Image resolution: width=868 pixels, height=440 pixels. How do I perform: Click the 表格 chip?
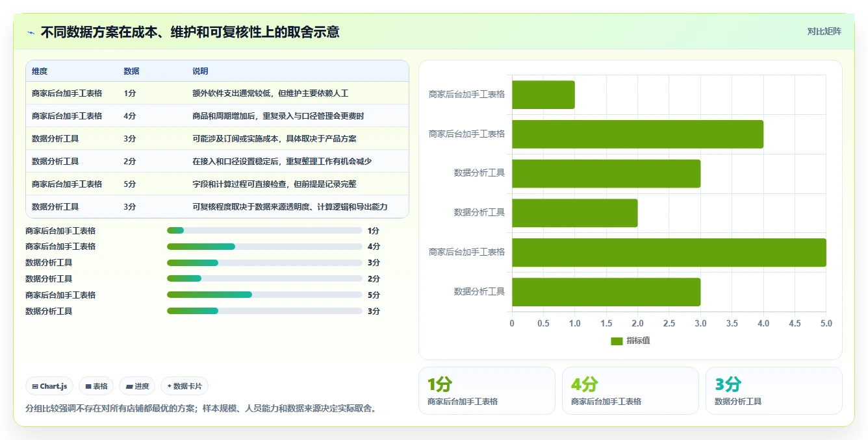click(96, 386)
